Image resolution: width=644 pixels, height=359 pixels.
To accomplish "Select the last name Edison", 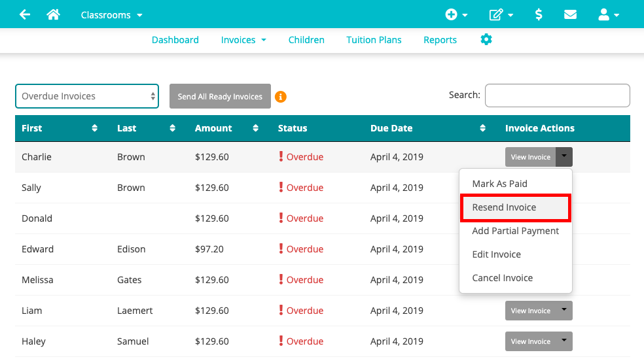I will [131, 249].
